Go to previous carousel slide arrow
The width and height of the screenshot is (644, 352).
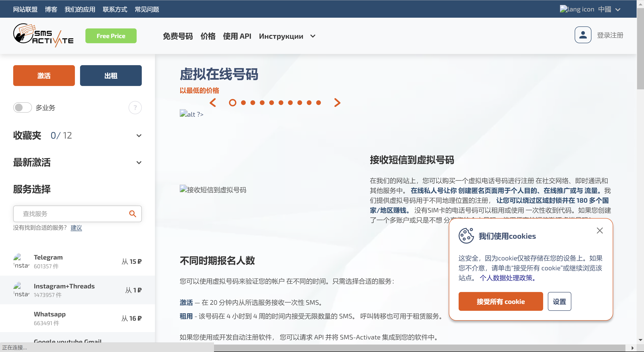pos(213,103)
